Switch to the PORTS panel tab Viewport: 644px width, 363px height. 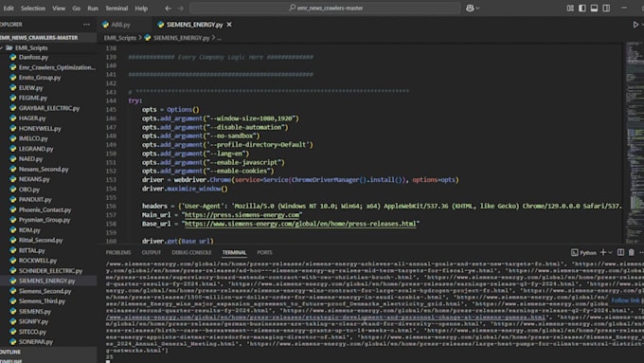click(264, 252)
